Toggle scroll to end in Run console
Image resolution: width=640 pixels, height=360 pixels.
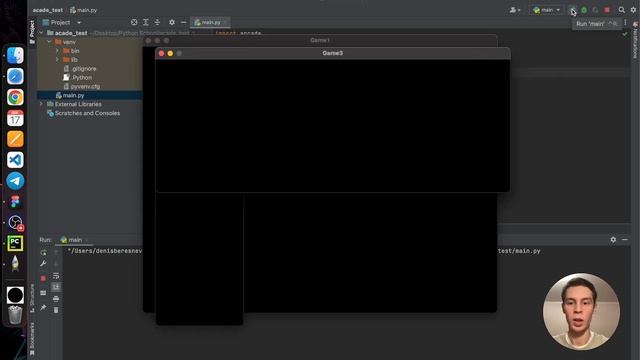[x=56, y=287]
